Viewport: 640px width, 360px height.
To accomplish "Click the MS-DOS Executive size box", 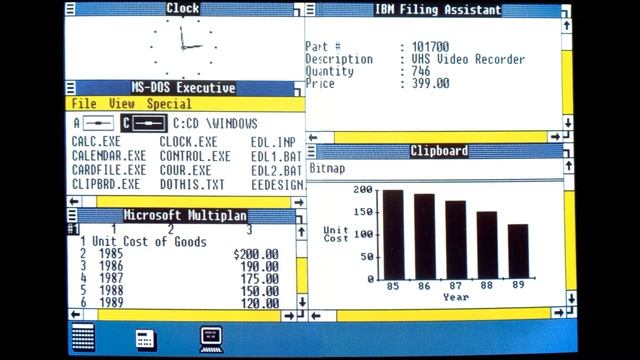I will [299, 89].
